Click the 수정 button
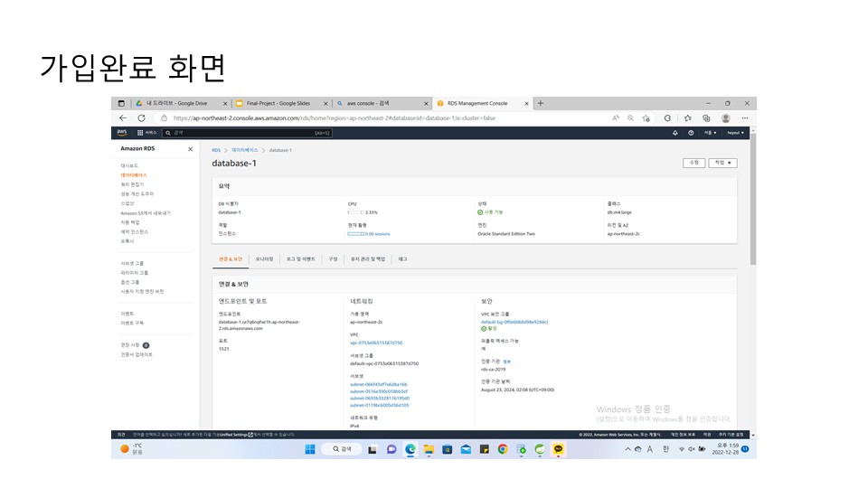Image resolution: width=868 pixels, height=488 pixels. coord(694,163)
